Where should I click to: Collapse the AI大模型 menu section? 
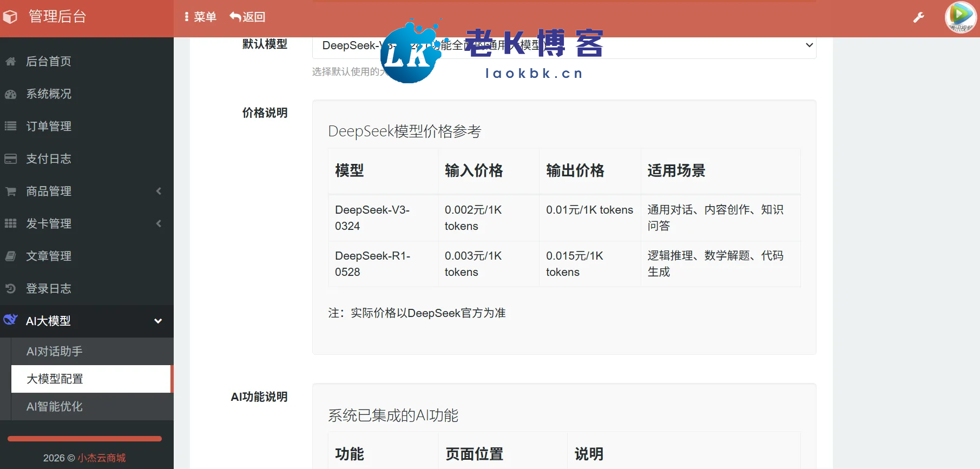tap(158, 321)
